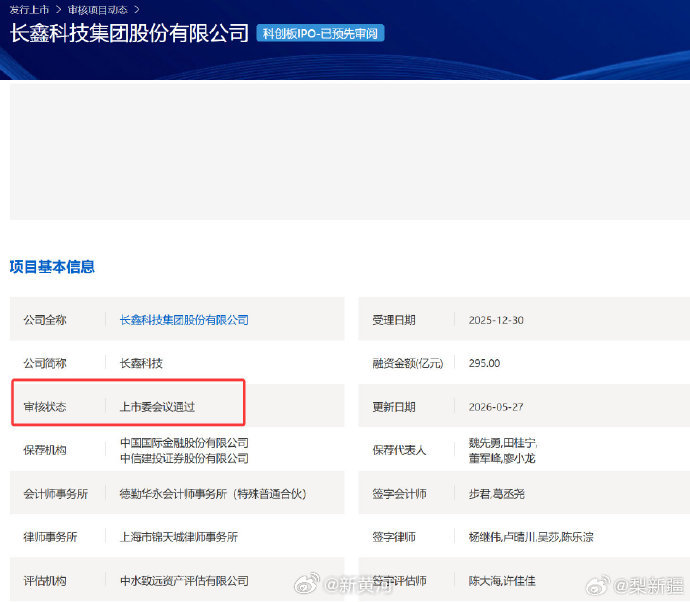This screenshot has width=690, height=602.
Task: Select the update date 2026-05-27
Action: [496, 407]
